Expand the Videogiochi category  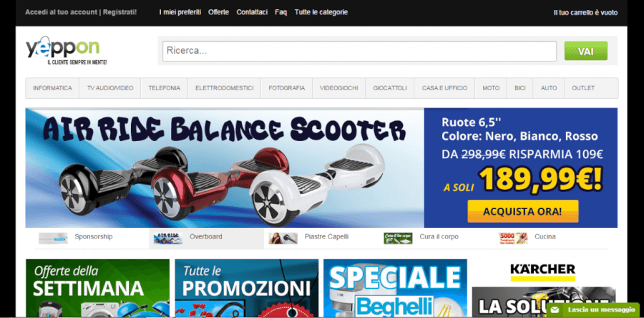(x=339, y=88)
